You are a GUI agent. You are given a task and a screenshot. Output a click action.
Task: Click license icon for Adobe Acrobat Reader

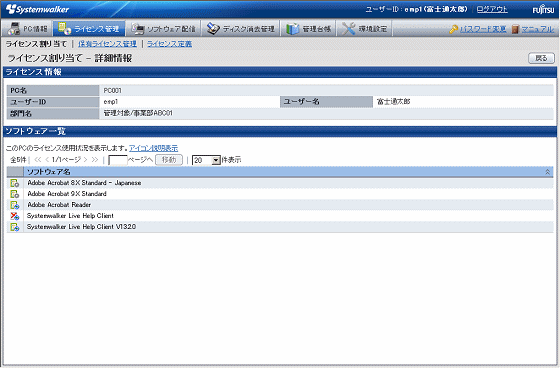[15, 205]
